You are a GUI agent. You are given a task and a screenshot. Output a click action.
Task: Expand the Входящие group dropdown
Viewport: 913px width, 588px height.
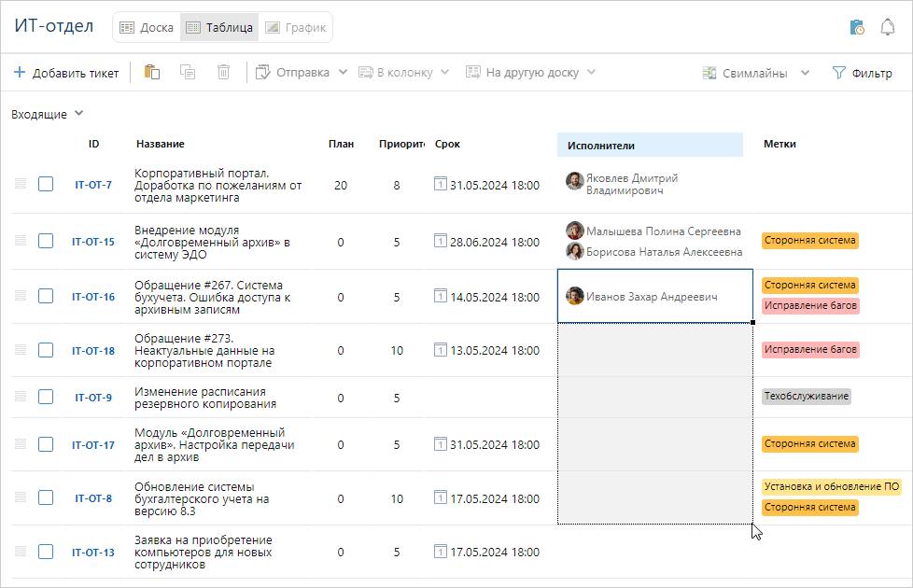tap(78, 114)
